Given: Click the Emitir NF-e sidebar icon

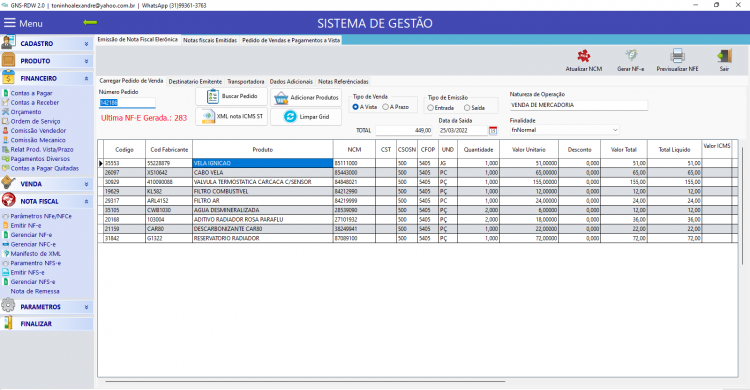Looking at the screenshot, I should pos(6,225).
